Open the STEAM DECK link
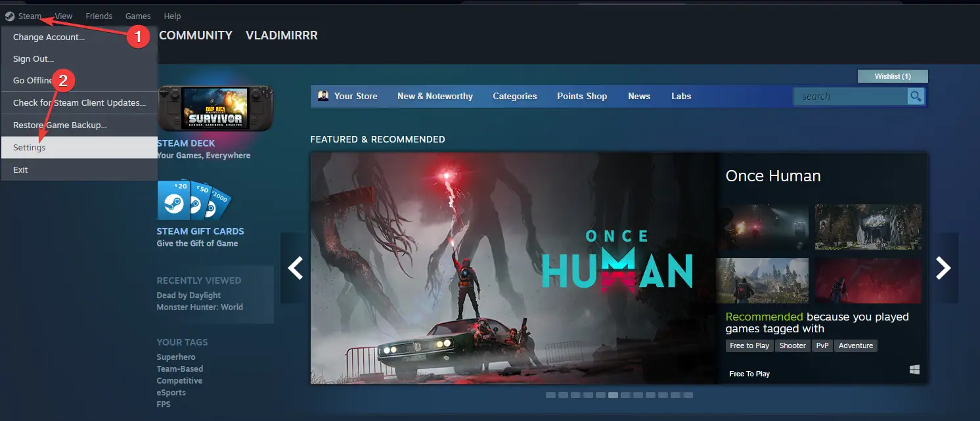980x421 pixels. point(186,143)
